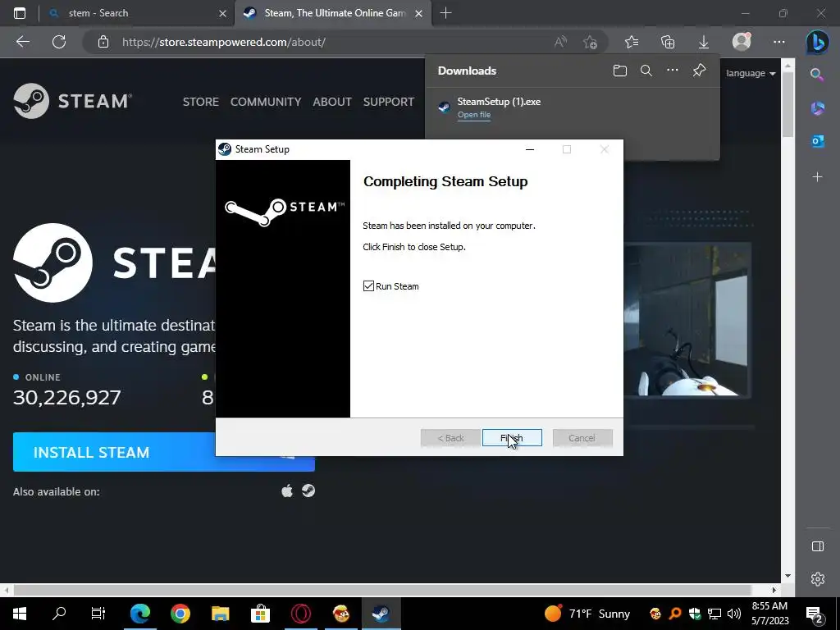The image size is (840, 630).
Task: Open the STORE menu on Steam site
Action: tap(201, 102)
